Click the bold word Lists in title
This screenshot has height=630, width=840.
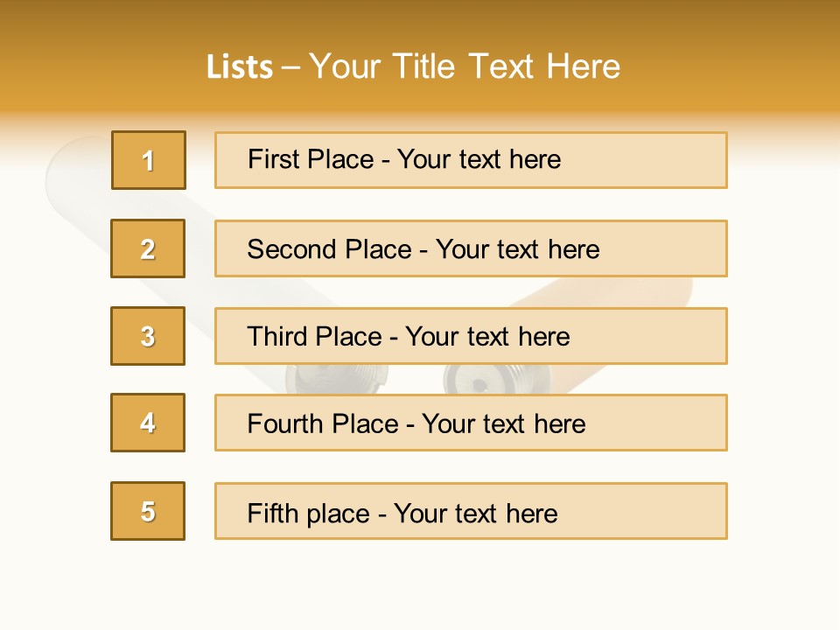pyautogui.click(x=240, y=67)
